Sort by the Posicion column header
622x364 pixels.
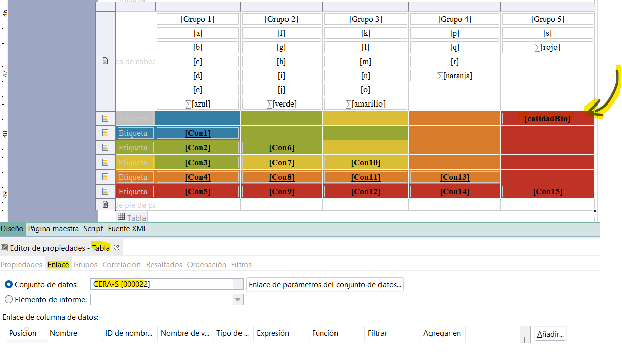[23, 333]
